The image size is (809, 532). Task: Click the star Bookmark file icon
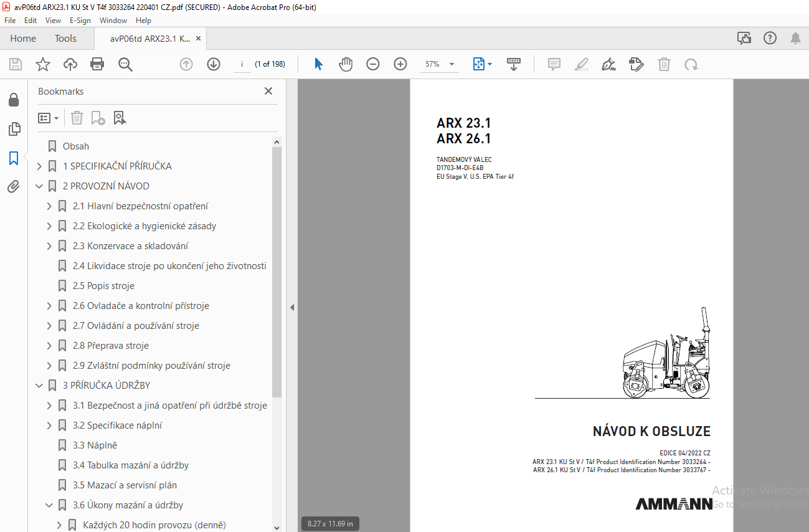(42, 64)
